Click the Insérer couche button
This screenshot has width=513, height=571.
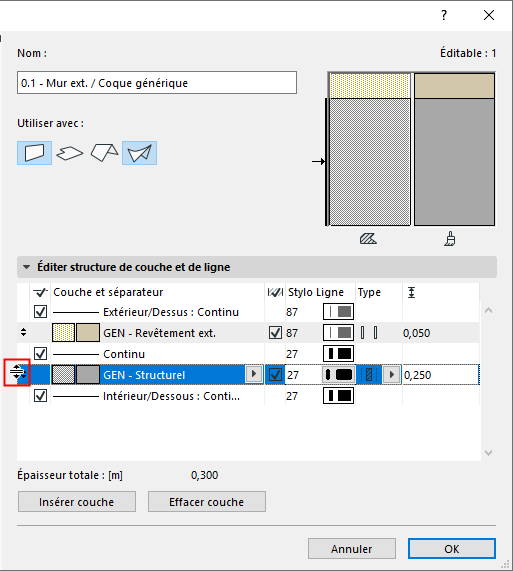[77, 502]
